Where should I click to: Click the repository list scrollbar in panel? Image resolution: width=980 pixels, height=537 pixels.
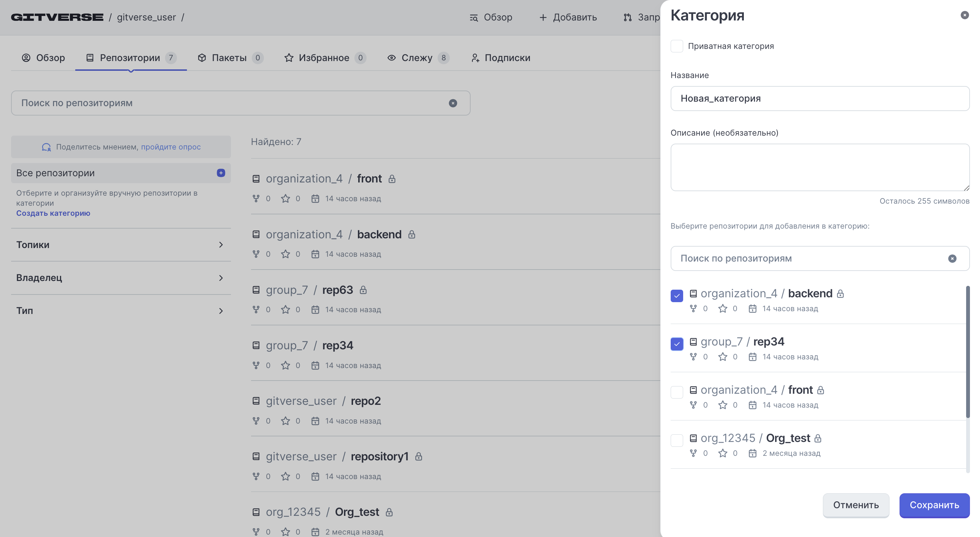tap(968, 352)
